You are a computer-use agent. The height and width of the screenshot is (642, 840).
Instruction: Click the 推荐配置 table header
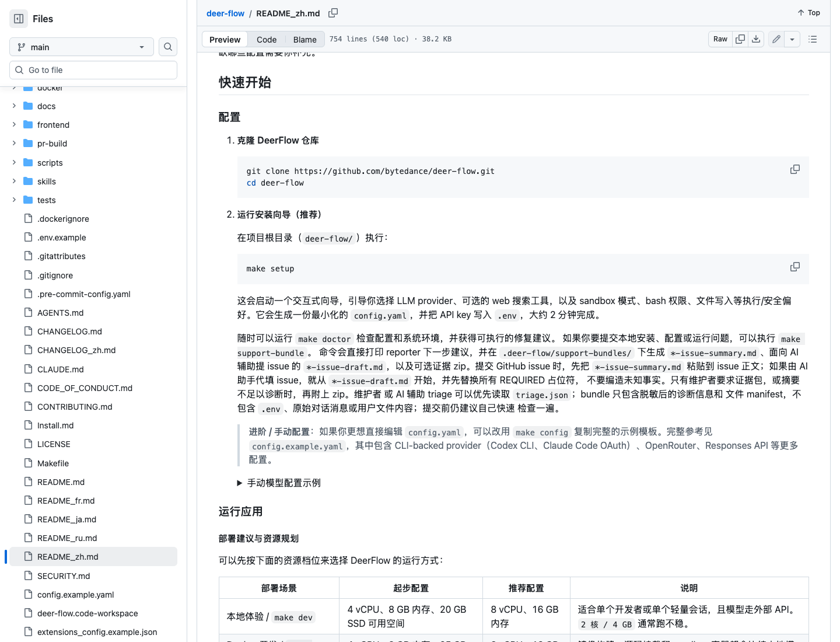(x=526, y=588)
